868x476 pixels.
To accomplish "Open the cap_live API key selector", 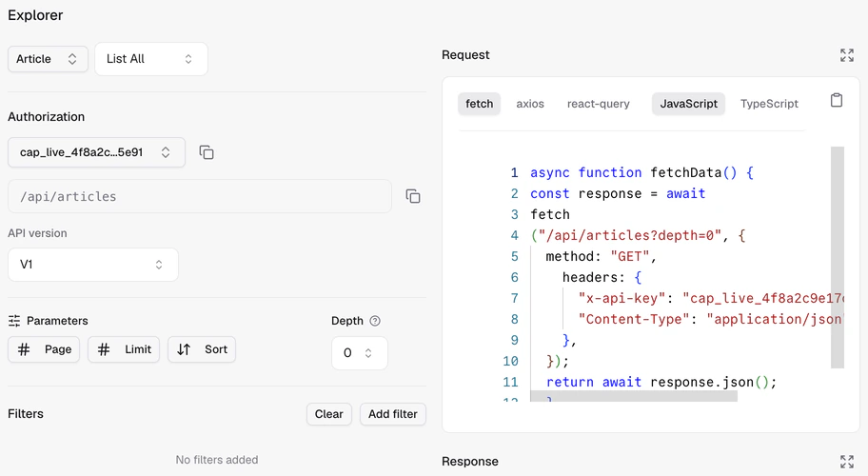I will point(96,152).
